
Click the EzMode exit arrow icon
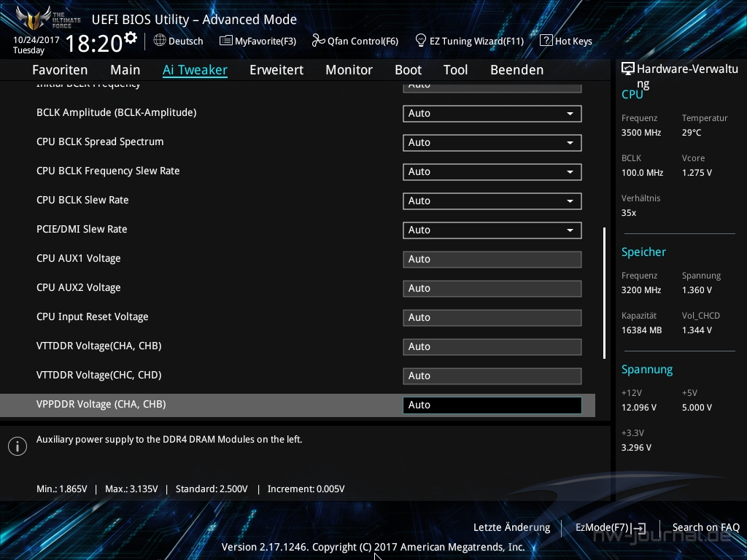coord(639,528)
